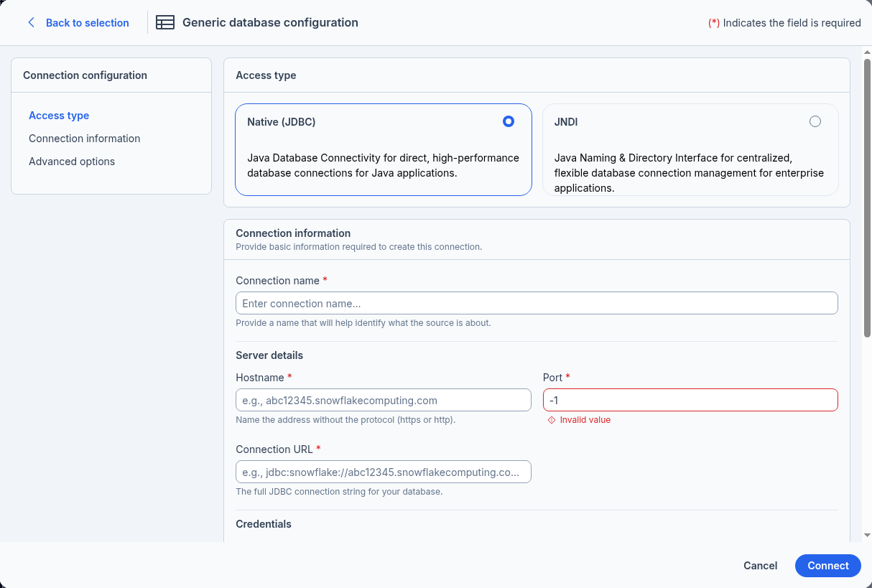Click the invalid value warning icon
Screen dimensions: 872x588
[552, 420]
